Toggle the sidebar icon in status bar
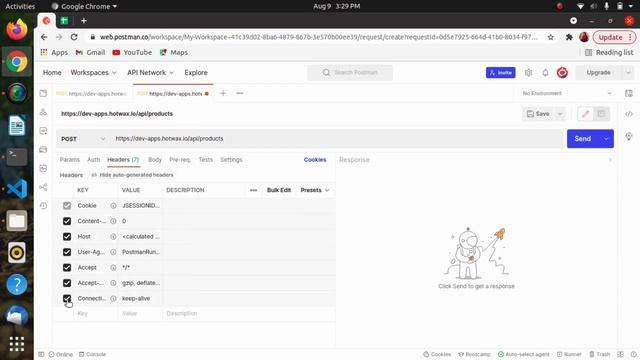This screenshot has width=640, height=360. pos(41,354)
